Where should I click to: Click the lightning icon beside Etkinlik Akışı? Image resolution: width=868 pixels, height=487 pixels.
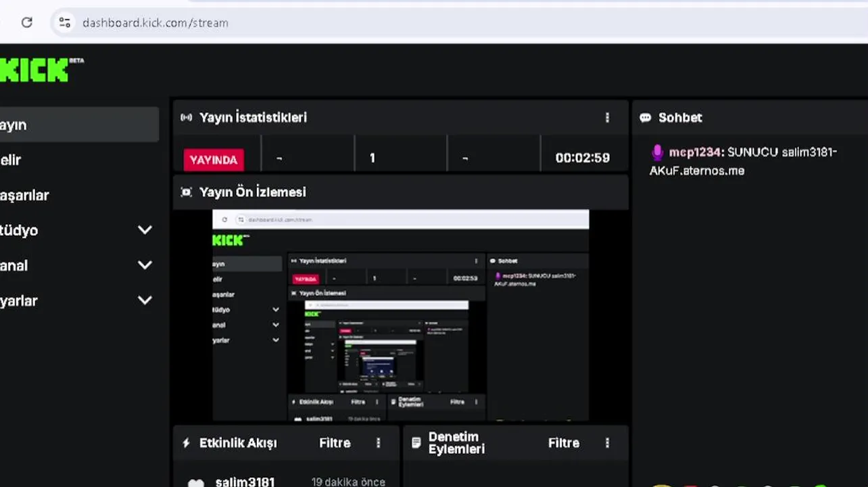tap(186, 443)
